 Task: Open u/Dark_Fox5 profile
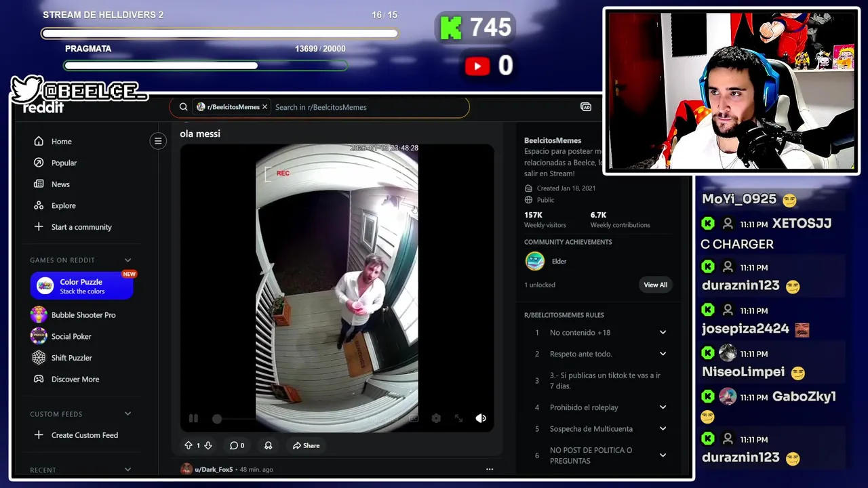(x=214, y=469)
